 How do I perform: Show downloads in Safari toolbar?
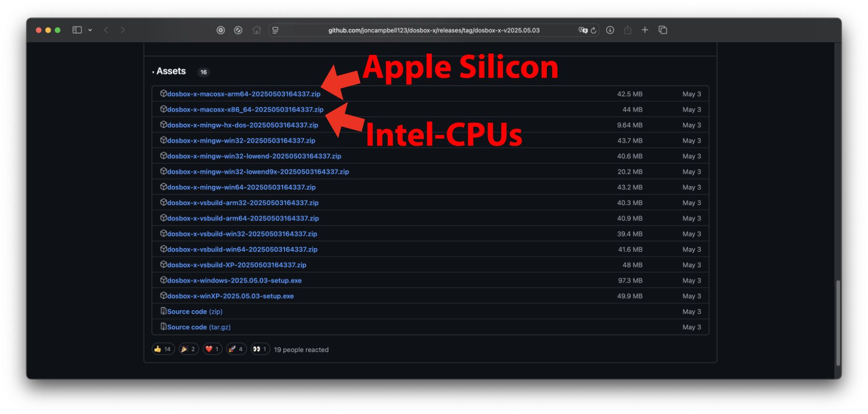610,30
